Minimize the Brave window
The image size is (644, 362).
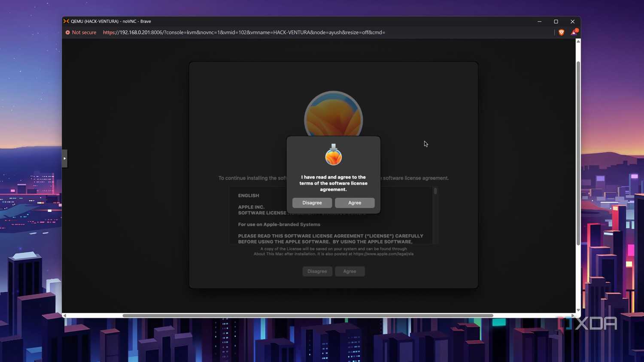tap(540, 21)
